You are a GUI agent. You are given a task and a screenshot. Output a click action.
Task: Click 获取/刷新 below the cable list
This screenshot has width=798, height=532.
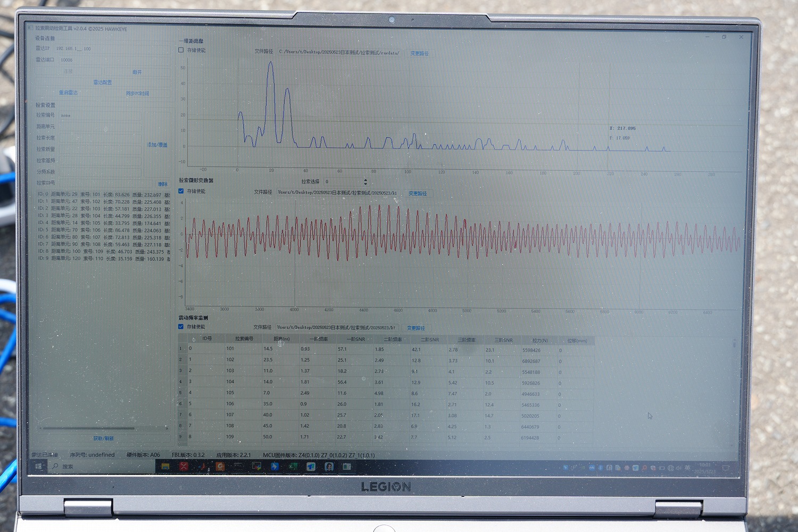click(103, 438)
